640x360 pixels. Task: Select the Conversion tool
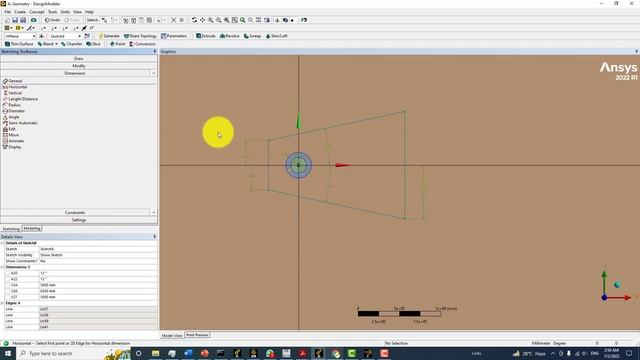pos(142,44)
